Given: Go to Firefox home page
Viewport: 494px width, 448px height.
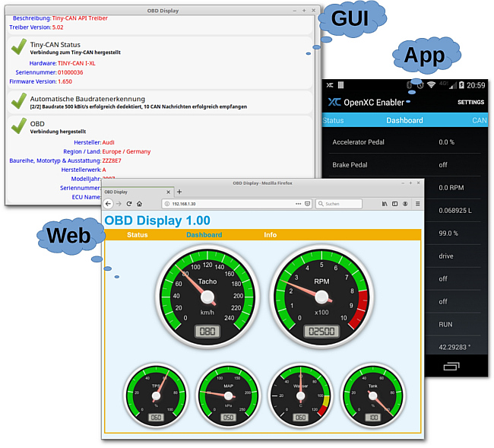Looking at the screenshot, I should pos(139,204).
